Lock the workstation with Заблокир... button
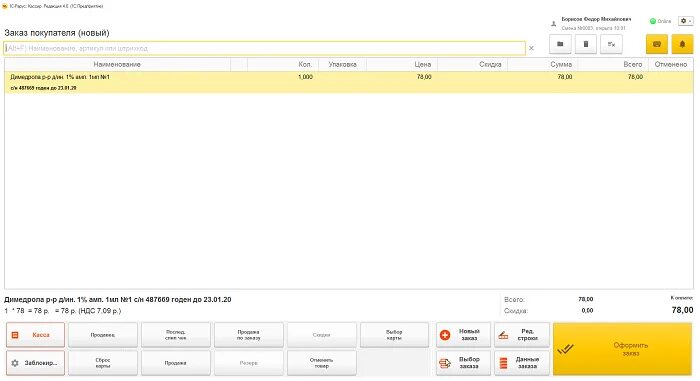The image size is (700, 381). click(35, 363)
